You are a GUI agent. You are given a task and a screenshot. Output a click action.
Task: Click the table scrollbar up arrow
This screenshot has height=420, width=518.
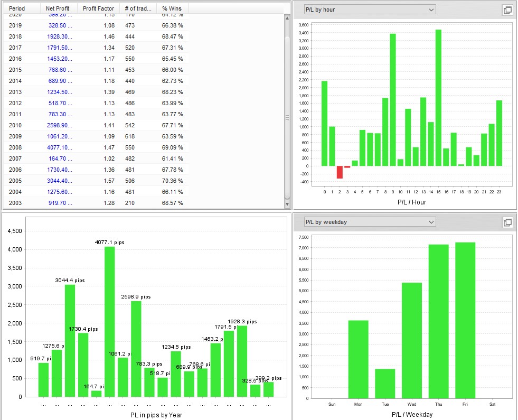pyautogui.click(x=287, y=18)
